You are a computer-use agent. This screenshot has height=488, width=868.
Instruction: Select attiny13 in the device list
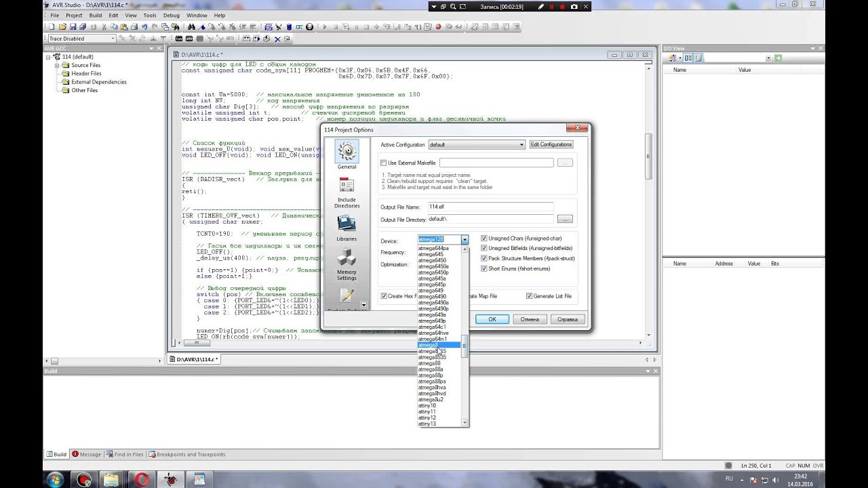coord(439,424)
